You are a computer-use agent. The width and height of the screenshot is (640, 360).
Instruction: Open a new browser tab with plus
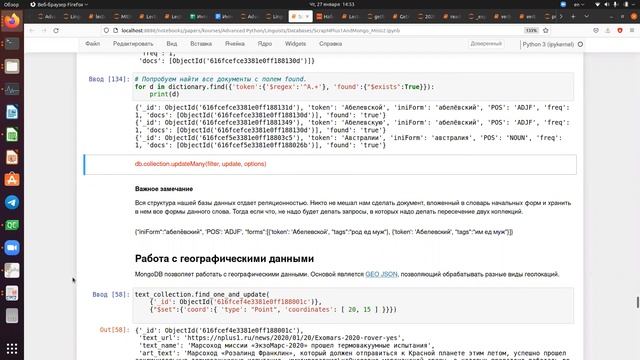tap(573, 17)
